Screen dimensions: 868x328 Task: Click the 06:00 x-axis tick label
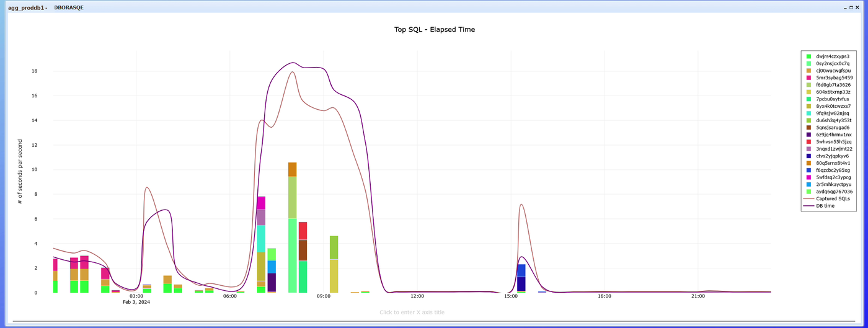[230, 296]
